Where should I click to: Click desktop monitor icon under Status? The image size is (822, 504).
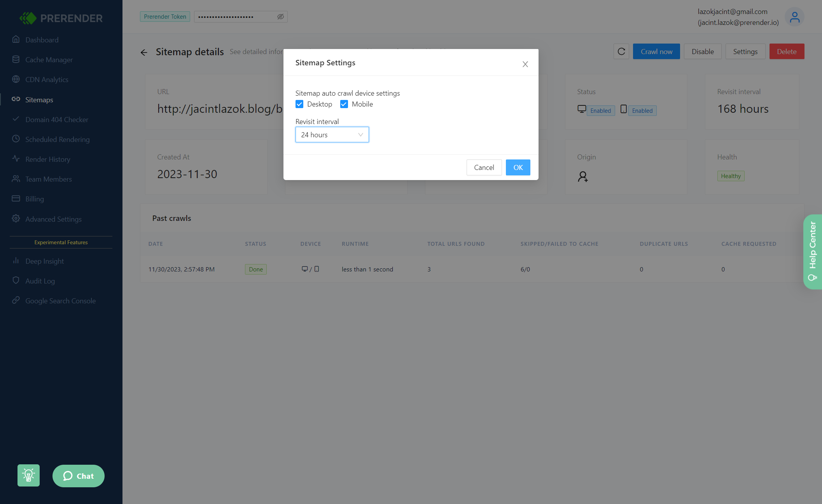point(582,109)
